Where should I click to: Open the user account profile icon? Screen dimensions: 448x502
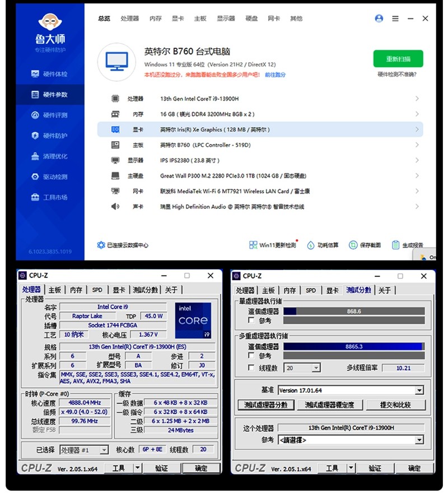pos(379,18)
